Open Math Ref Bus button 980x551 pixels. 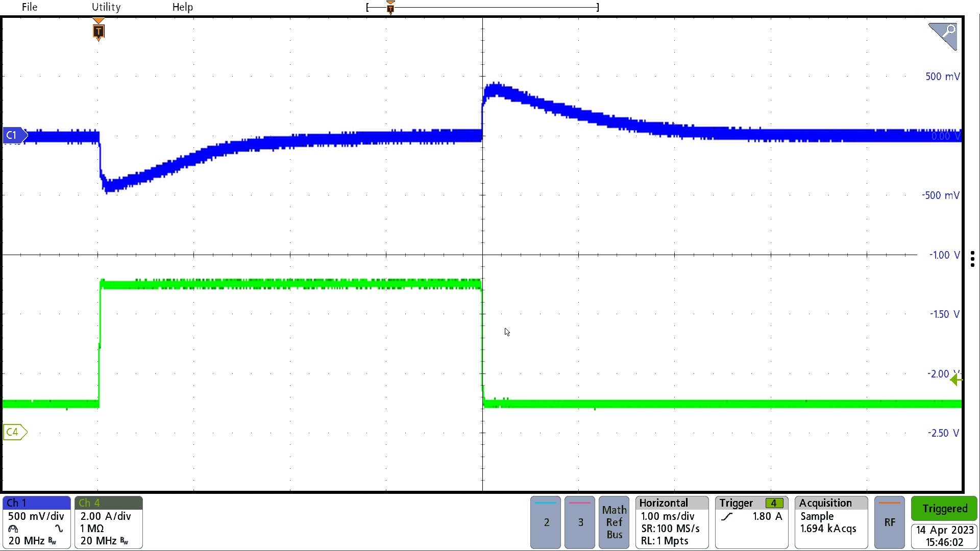coord(615,522)
